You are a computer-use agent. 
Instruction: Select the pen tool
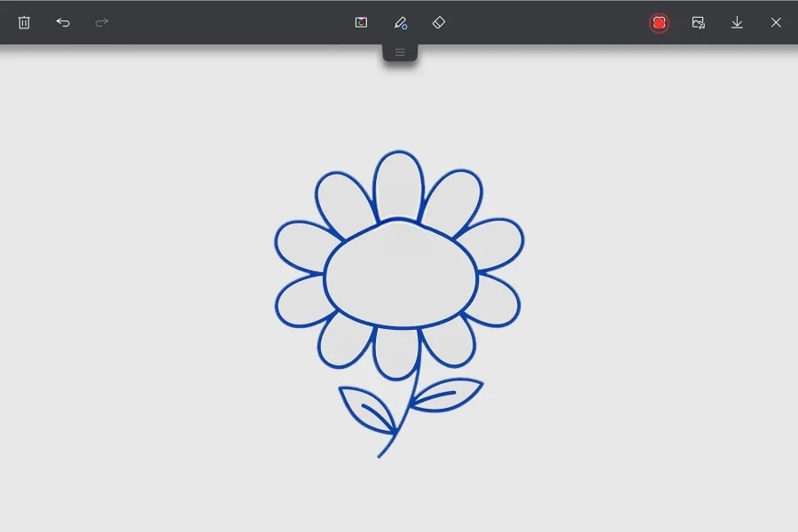[400, 22]
